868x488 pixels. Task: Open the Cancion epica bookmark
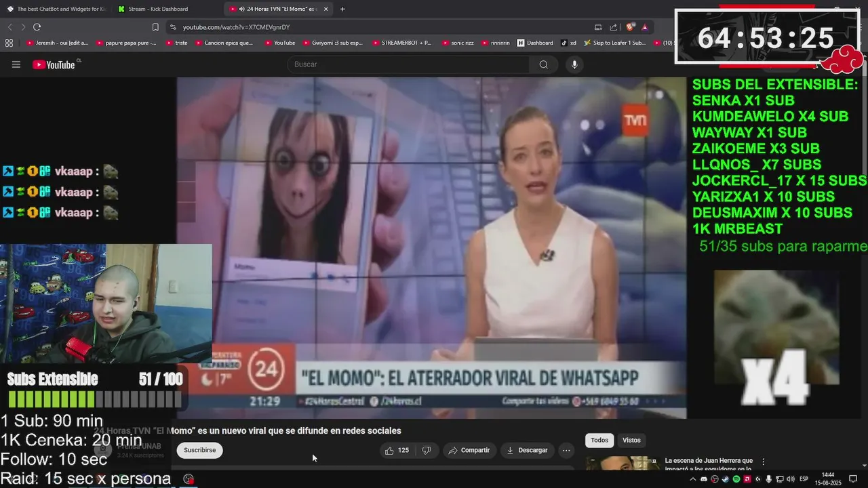point(224,43)
